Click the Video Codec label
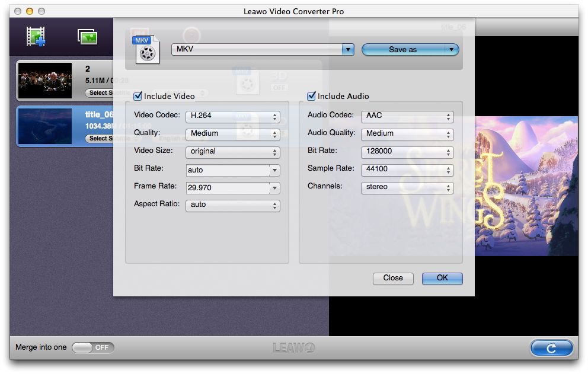Viewport: 588px width, 374px height. click(x=156, y=115)
